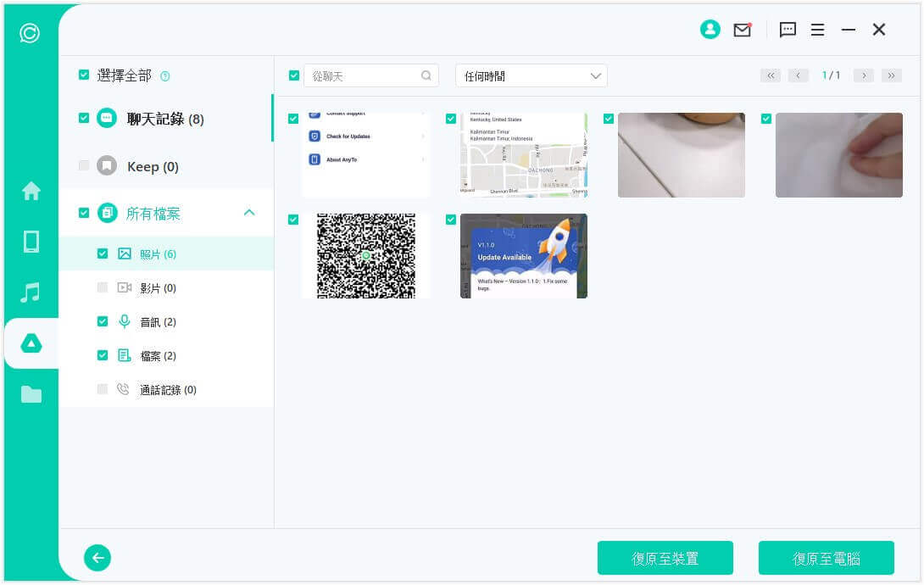
Task: Click the 選擇全部 label
Action: (x=125, y=75)
